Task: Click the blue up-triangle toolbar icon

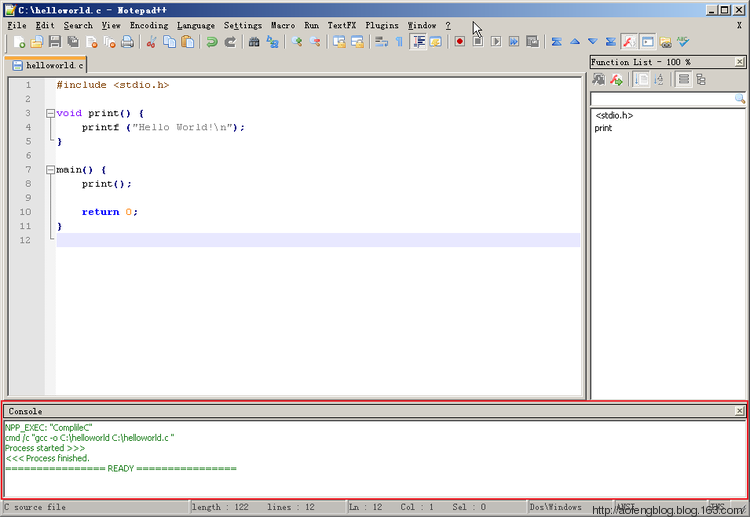Action: point(574,42)
